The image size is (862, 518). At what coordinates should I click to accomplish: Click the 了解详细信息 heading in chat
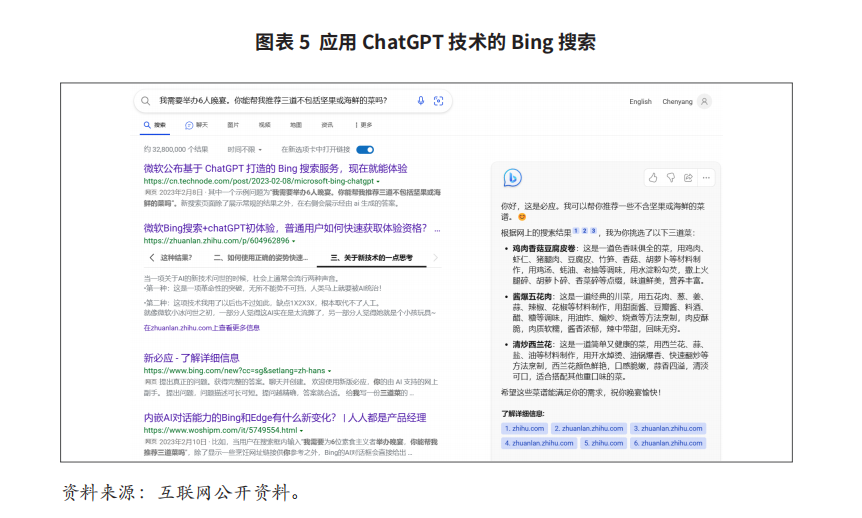point(522,414)
